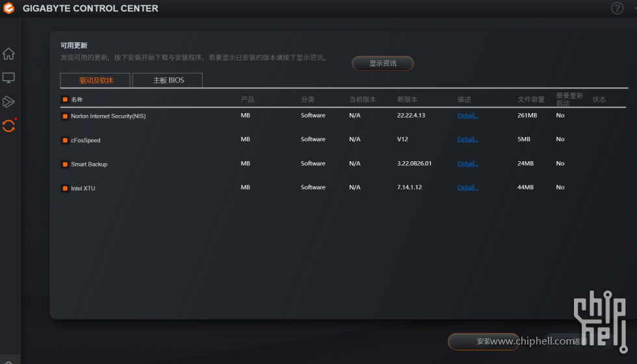Click the 可用更新 heading
The height and width of the screenshot is (364, 637).
pyautogui.click(x=73, y=45)
